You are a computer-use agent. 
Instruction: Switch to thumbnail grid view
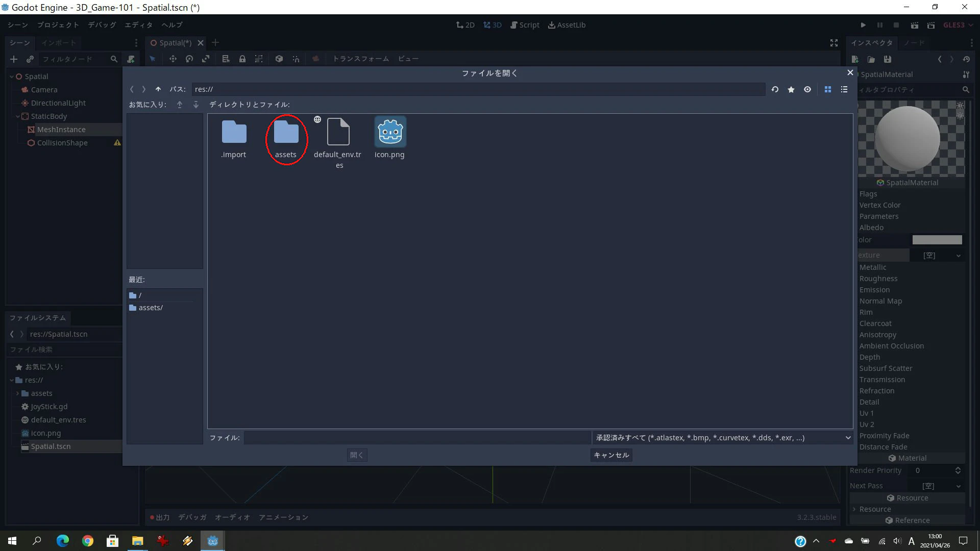click(x=828, y=89)
